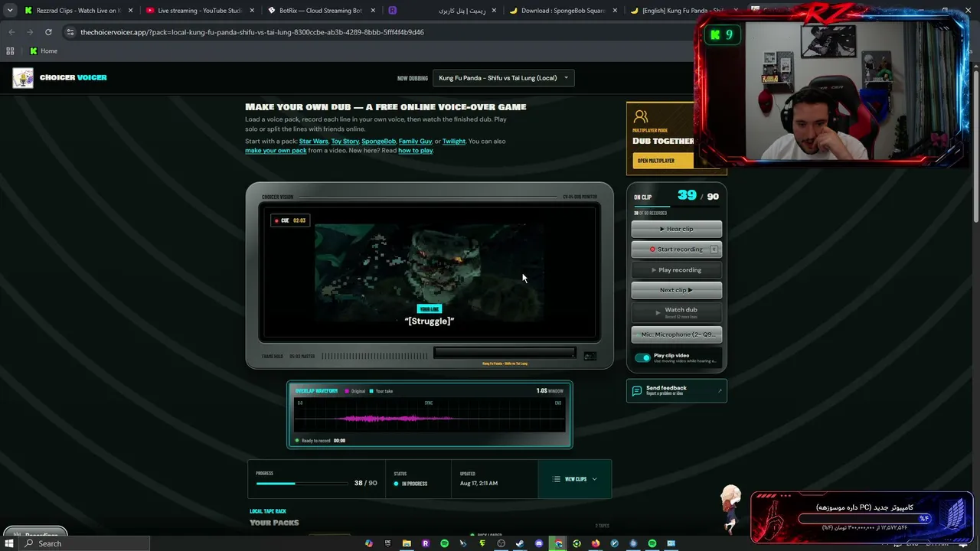Screen dimensions: 980x551
Task: Click the Windows Start button
Action: click(9, 543)
